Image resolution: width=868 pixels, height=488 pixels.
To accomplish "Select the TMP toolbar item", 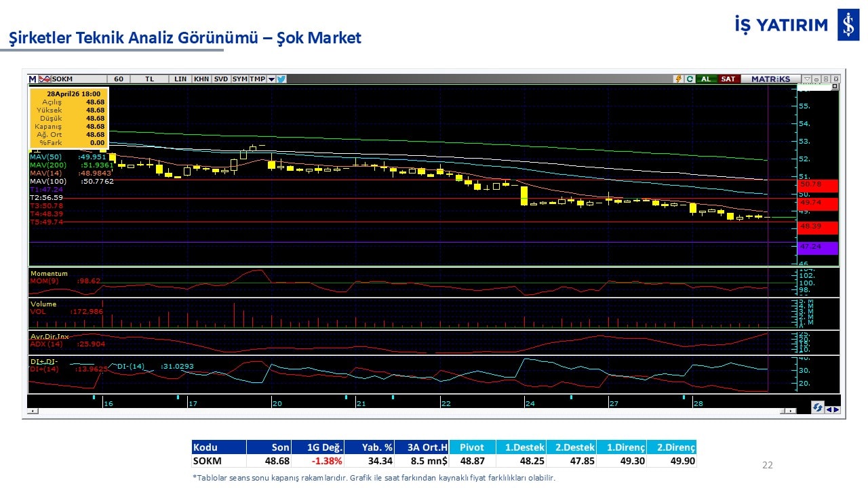I will (257, 79).
